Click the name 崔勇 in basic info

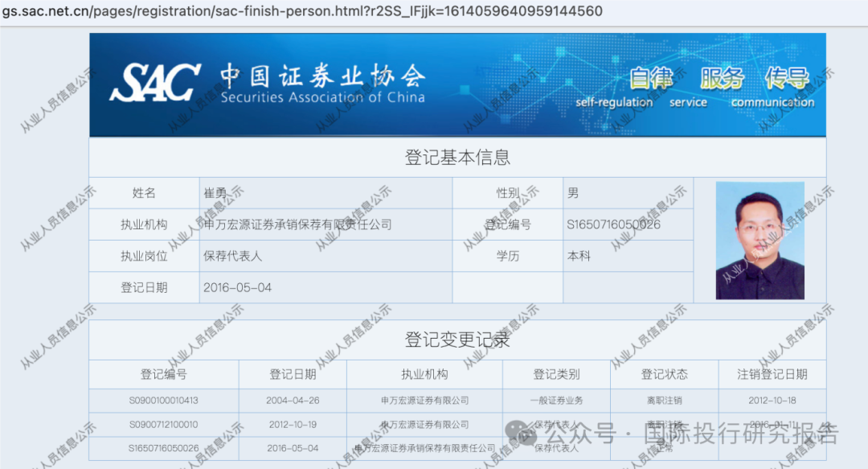pos(215,192)
